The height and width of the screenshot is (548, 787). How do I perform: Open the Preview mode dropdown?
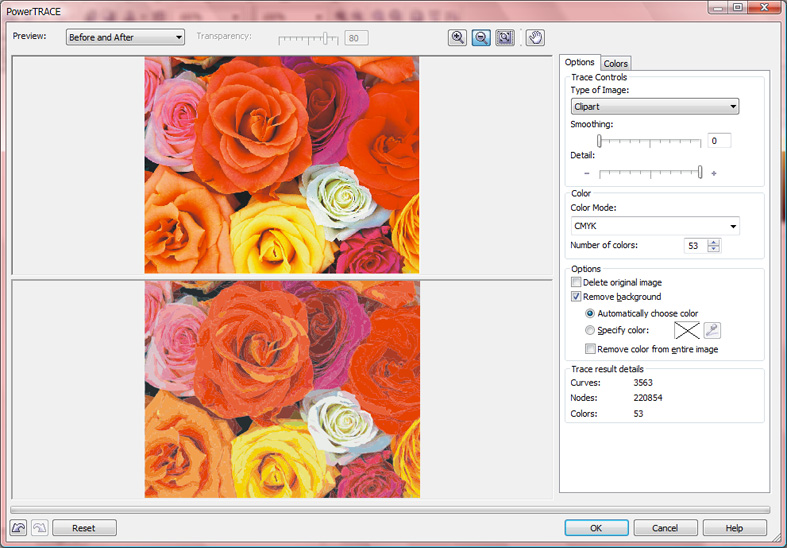pyautogui.click(x=125, y=37)
